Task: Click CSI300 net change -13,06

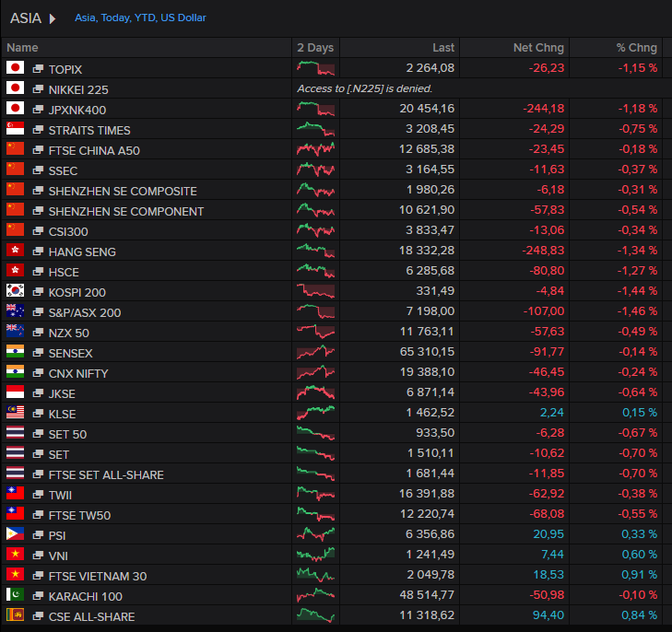Action: 547,230
